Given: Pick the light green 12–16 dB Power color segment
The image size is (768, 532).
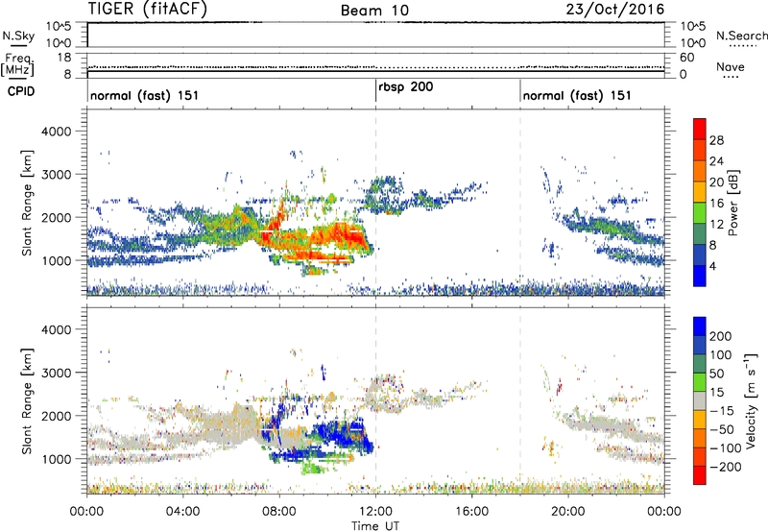Looking at the screenshot, I should pos(700,213).
